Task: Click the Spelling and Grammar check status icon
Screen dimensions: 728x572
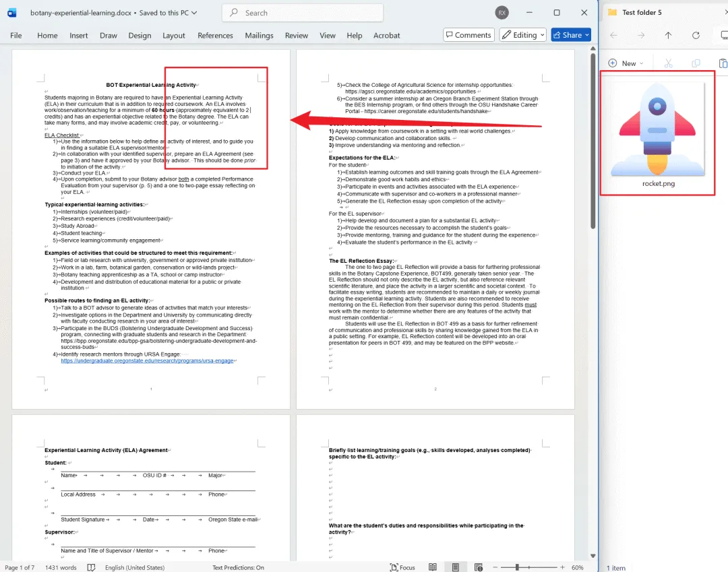Action: (92, 567)
